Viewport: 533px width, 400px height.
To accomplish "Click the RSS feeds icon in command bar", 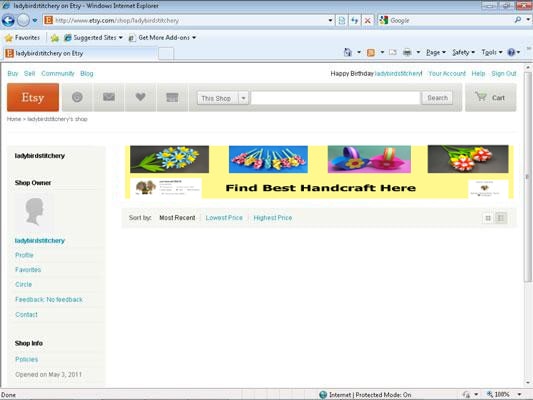I will coord(371,52).
